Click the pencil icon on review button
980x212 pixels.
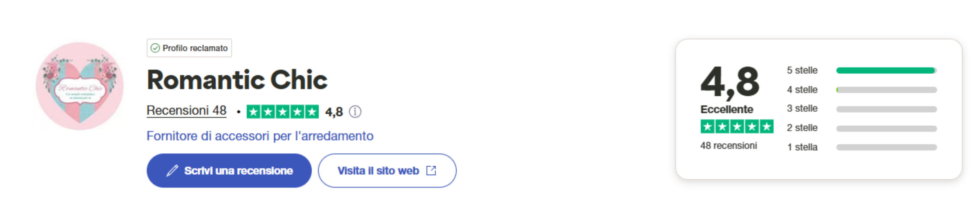coord(172,170)
